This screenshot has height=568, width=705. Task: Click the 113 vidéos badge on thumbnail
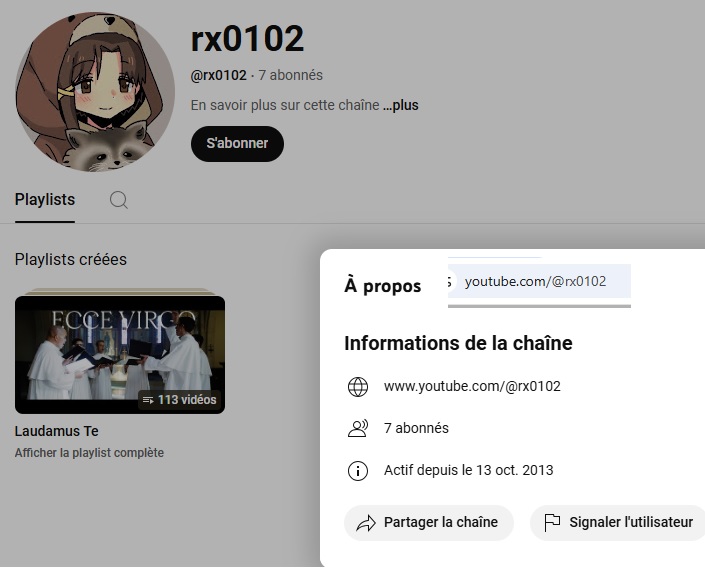pos(179,399)
